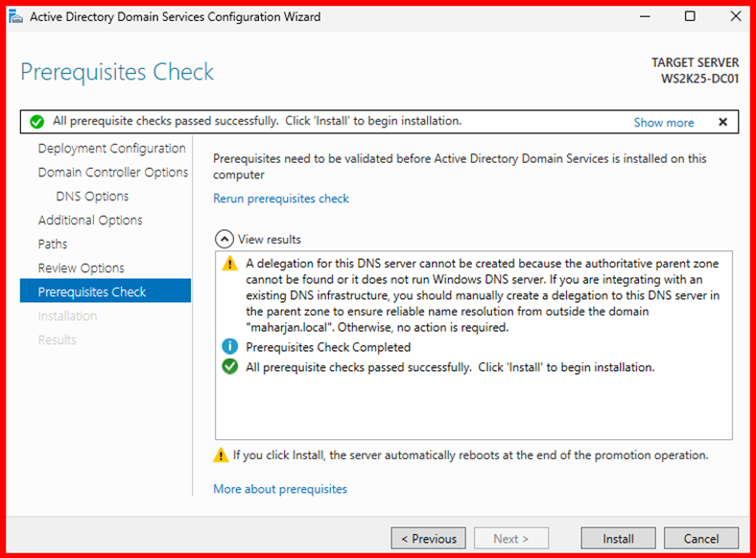Image resolution: width=756 pixels, height=558 pixels.
Task: Open More about prerequisites link
Action: tap(280, 489)
